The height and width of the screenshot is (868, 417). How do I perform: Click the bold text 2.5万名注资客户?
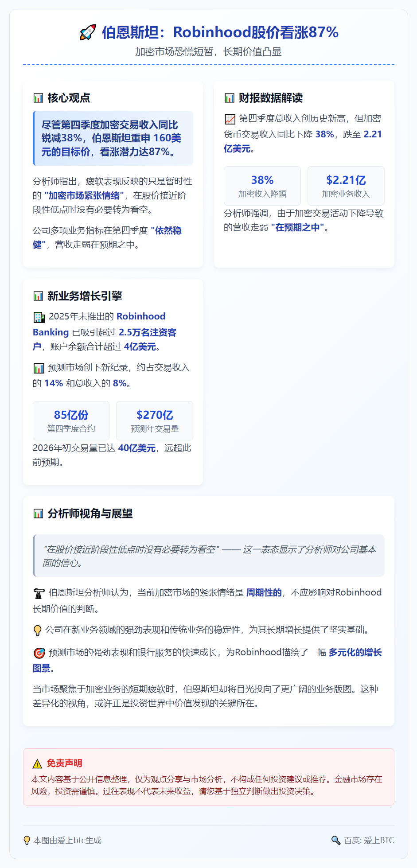(x=105, y=339)
